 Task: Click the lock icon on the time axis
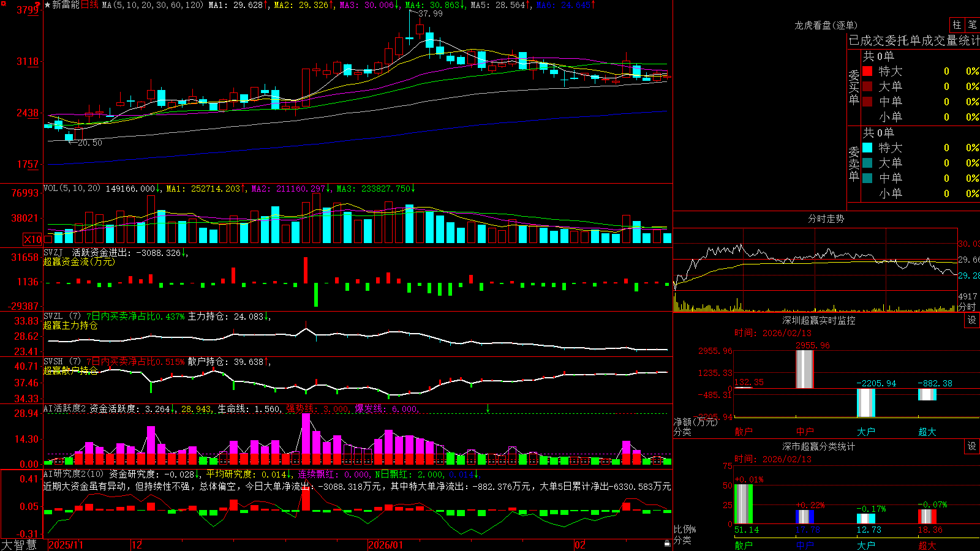coord(667,543)
